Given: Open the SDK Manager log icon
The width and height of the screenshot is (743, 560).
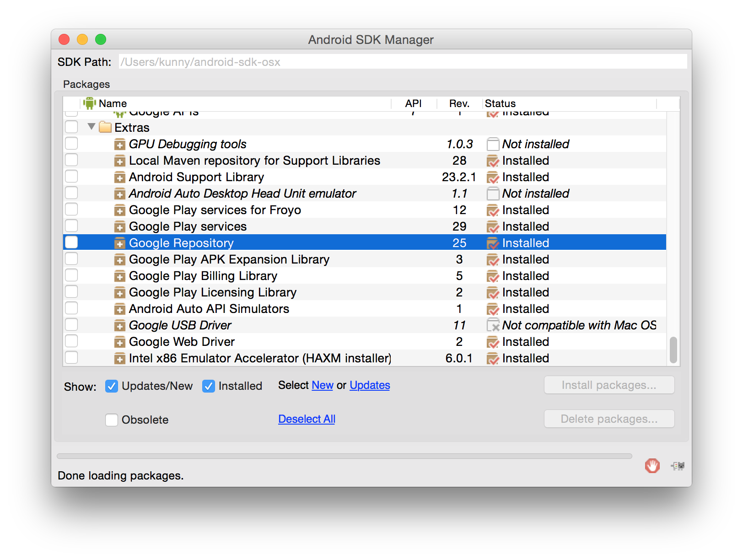Looking at the screenshot, I should tap(678, 466).
